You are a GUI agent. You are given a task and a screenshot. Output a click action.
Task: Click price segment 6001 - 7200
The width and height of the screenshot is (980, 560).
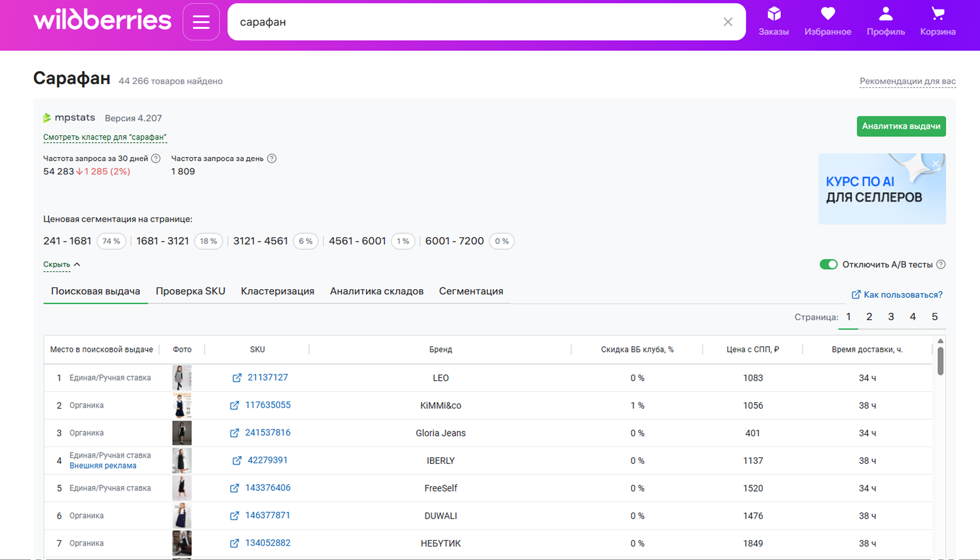coord(469,241)
